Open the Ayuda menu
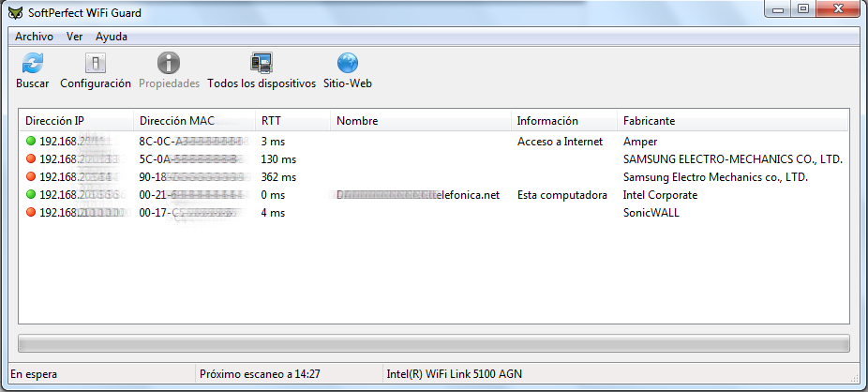The height and width of the screenshot is (392, 868). pyautogui.click(x=112, y=37)
